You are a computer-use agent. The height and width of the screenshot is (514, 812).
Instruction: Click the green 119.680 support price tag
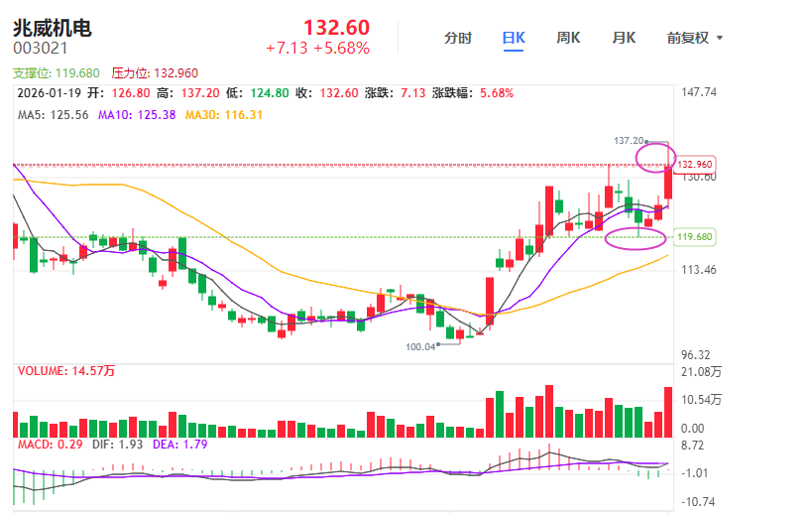[x=694, y=237]
